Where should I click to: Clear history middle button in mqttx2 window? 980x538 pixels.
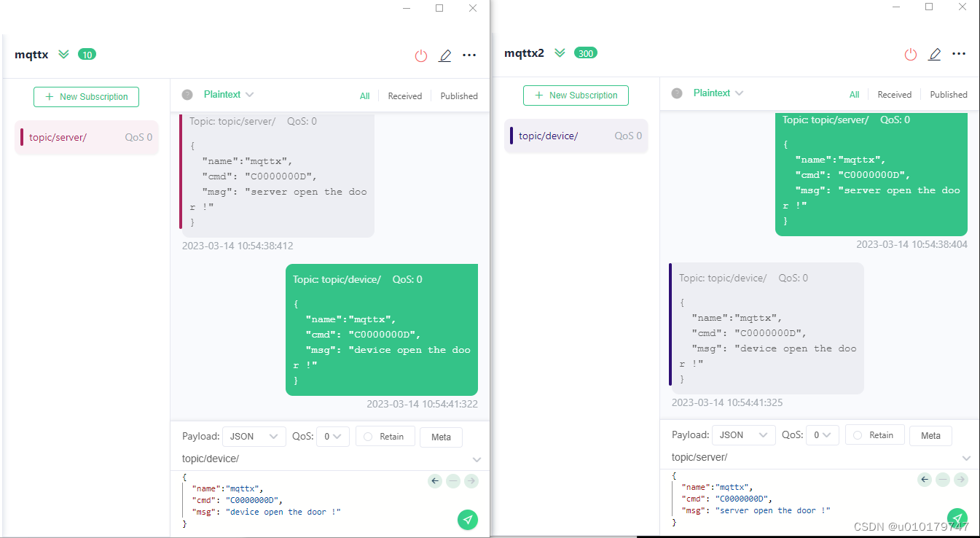click(943, 479)
